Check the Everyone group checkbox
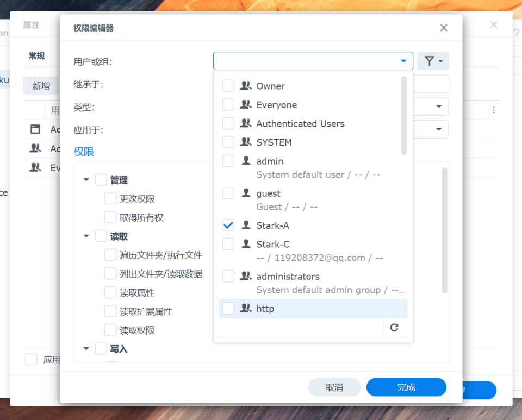Viewport: 522px width, 420px height. pyautogui.click(x=228, y=105)
